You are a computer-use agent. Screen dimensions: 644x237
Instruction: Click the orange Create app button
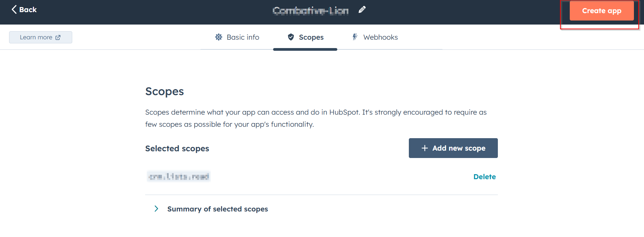pos(602,11)
